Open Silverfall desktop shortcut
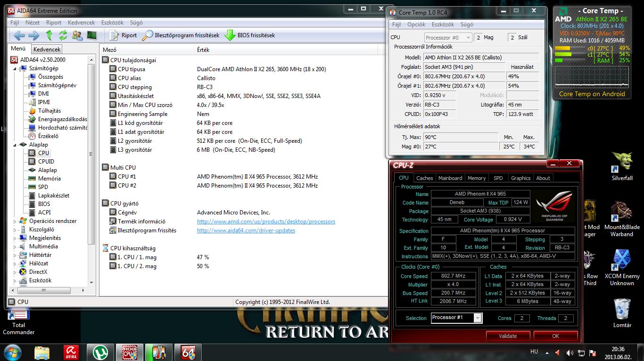 click(x=622, y=166)
